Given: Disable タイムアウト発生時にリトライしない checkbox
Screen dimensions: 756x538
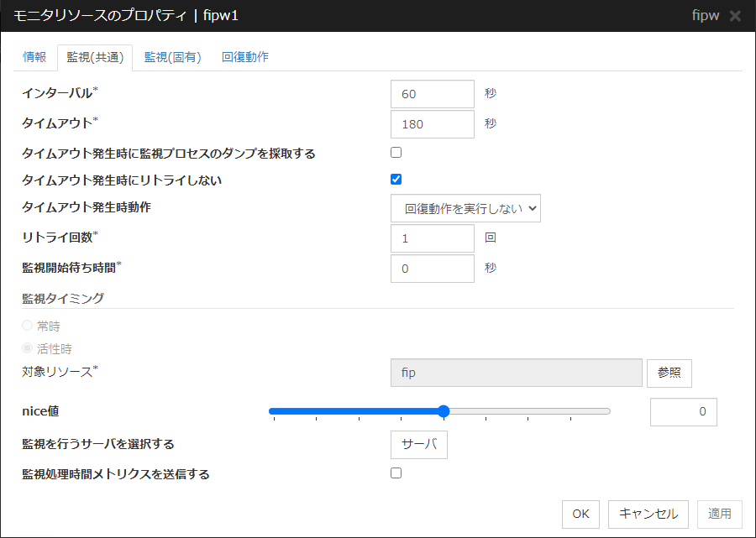Looking at the screenshot, I should point(396,178).
